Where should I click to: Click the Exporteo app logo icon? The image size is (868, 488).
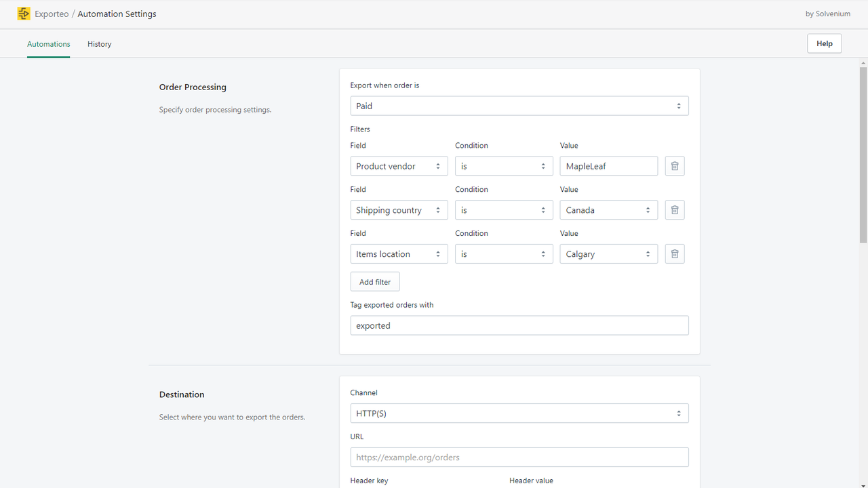pos(24,14)
